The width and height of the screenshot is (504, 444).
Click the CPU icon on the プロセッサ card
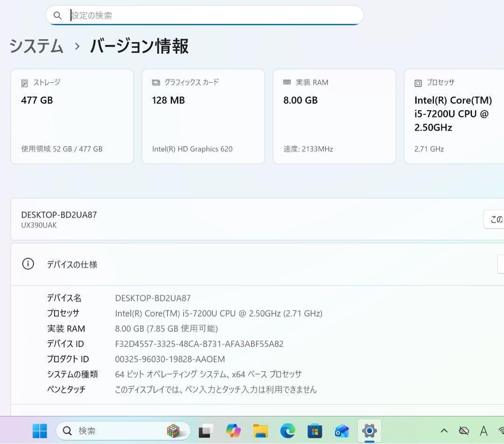(x=417, y=82)
